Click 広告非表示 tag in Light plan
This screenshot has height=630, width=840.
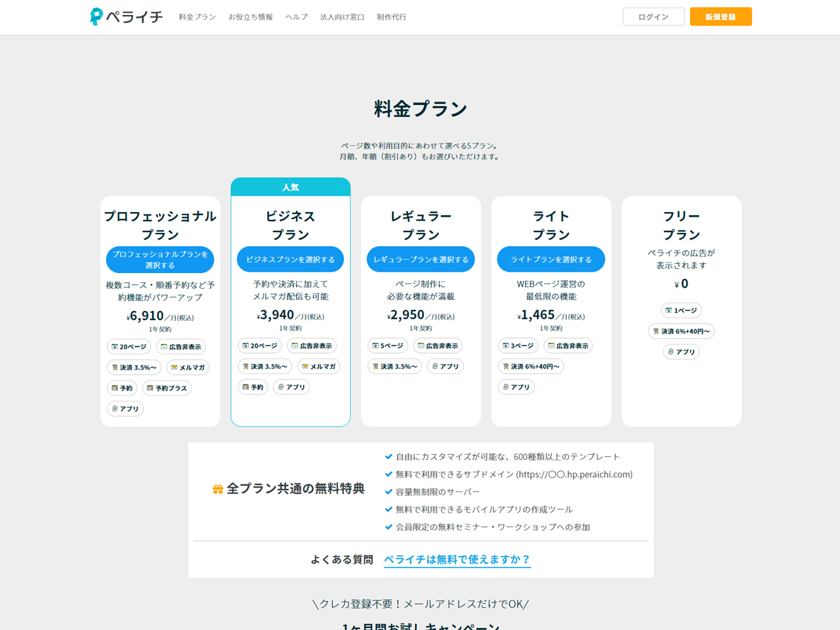[568, 346]
